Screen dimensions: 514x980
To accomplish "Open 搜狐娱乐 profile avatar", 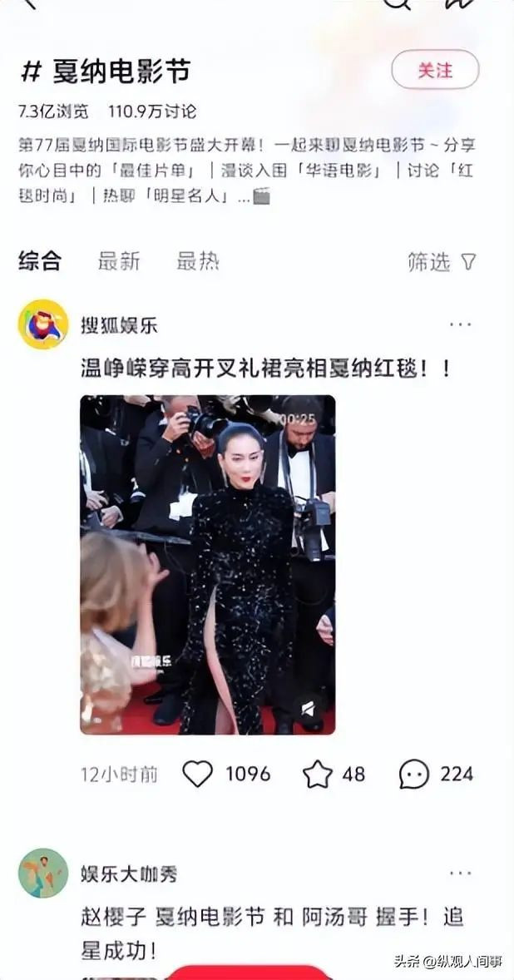I will [43, 324].
